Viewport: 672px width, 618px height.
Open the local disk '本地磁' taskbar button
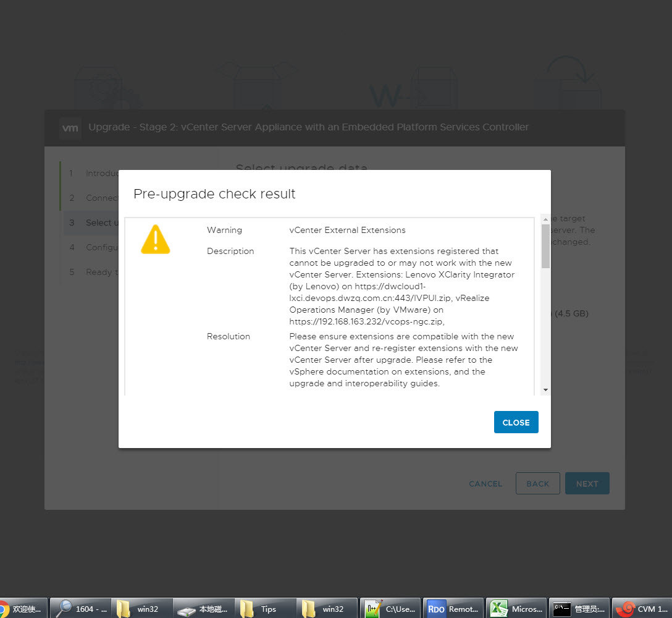coord(204,609)
